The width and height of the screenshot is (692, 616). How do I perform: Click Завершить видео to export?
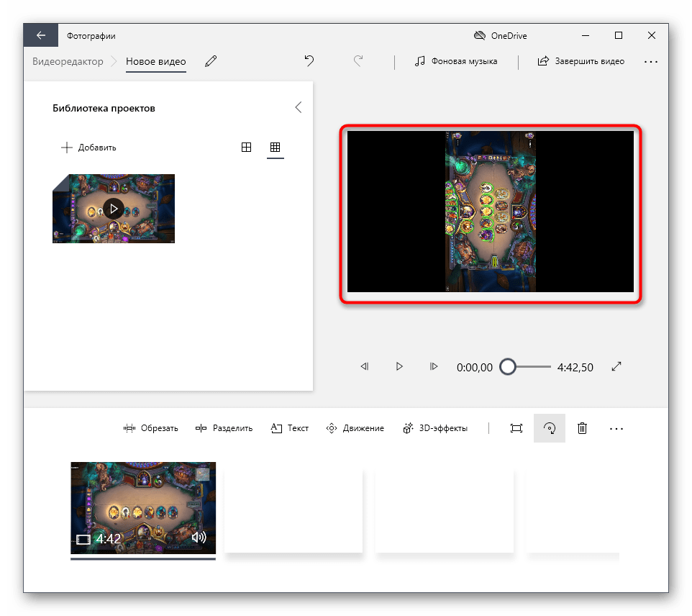[x=581, y=62]
